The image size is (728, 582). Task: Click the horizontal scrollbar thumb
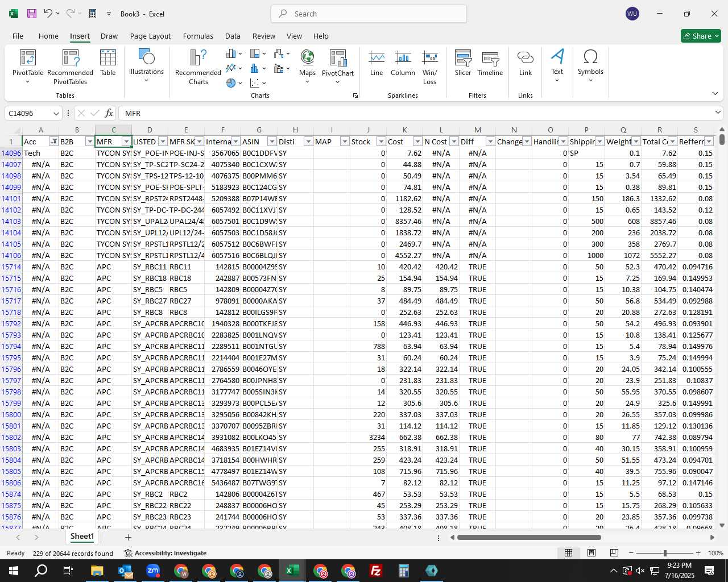point(528,537)
